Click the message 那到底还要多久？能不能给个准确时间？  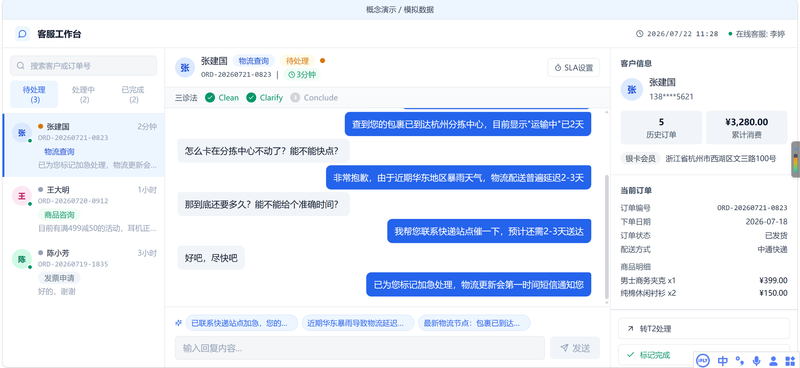coord(264,204)
